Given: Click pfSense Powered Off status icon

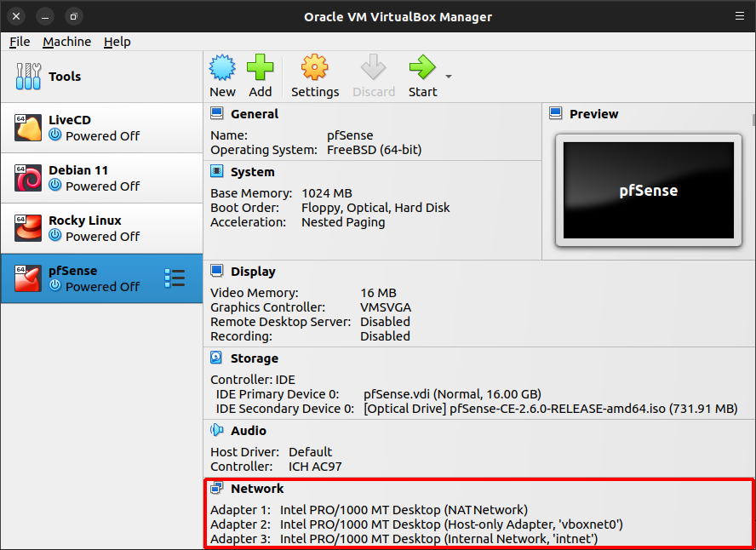Looking at the screenshot, I should (55, 285).
